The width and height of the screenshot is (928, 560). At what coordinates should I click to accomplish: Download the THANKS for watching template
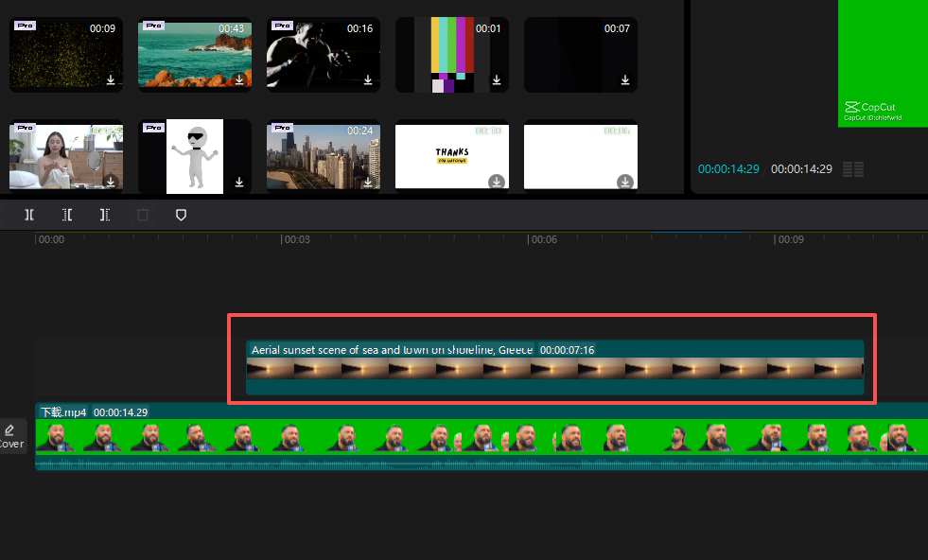pyautogui.click(x=496, y=180)
